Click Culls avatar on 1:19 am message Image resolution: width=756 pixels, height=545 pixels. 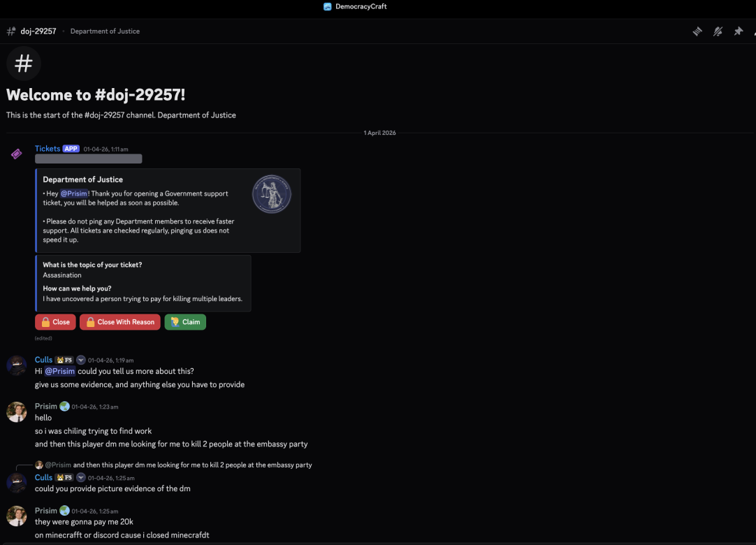[16, 365]
